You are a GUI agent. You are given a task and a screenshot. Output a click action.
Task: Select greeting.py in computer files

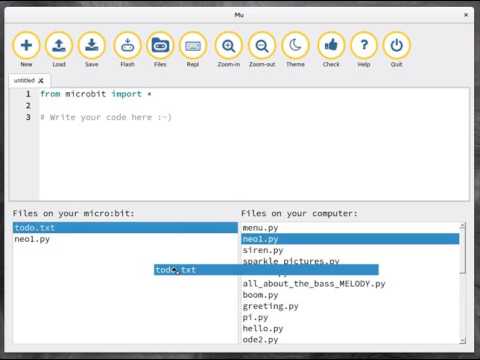[350, 306]
